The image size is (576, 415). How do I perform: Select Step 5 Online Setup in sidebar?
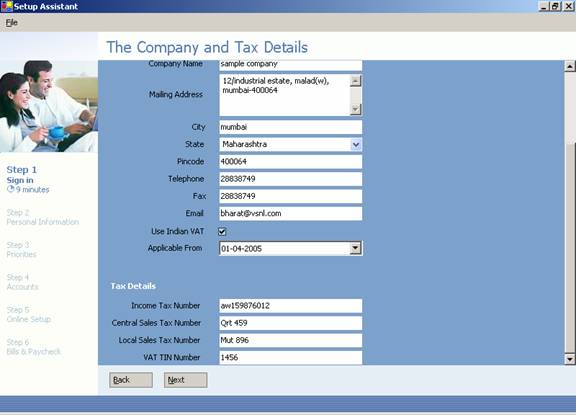29,314
